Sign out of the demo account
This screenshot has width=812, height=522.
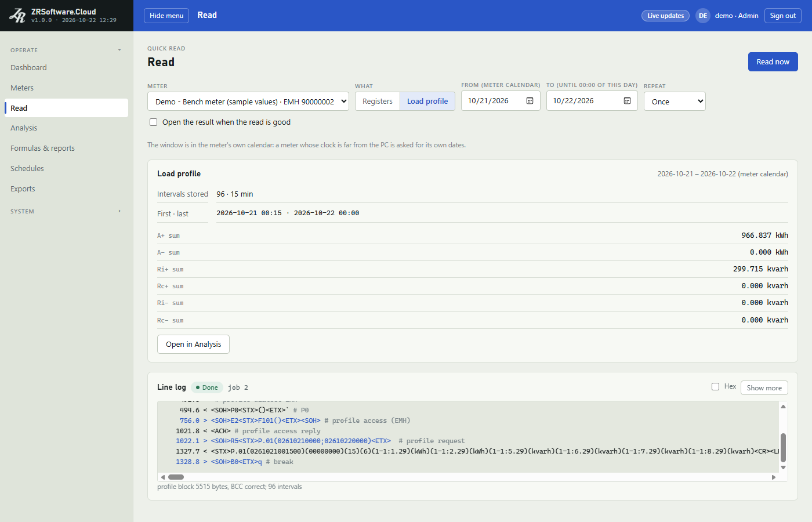tap(783, 16)
